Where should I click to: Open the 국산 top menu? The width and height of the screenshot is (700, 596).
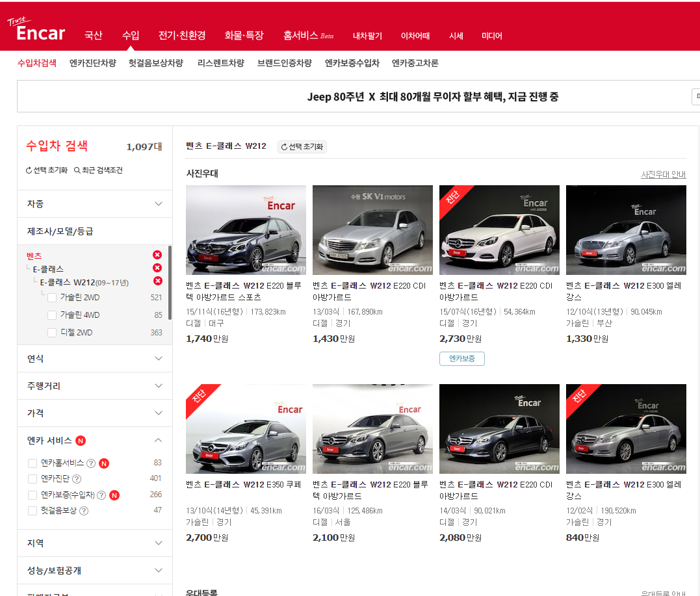[x=94, y=35]
